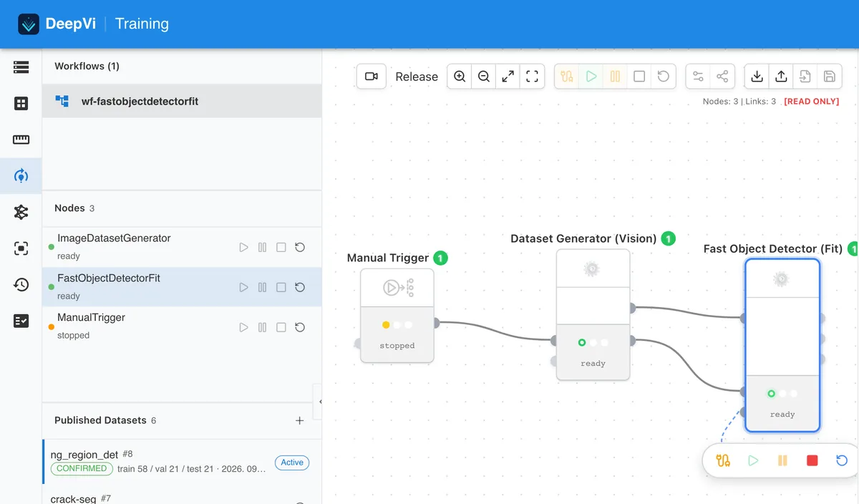Open the checklist sidebar icon
The width and height of the screenshot is (859, 504).
pos(21,321)
